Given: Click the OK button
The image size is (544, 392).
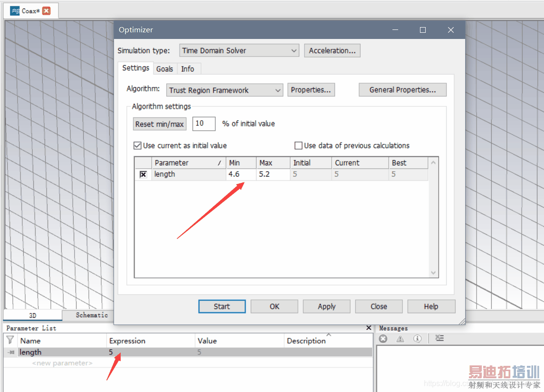Looking at the screenshot, I should tap(275, 306).
